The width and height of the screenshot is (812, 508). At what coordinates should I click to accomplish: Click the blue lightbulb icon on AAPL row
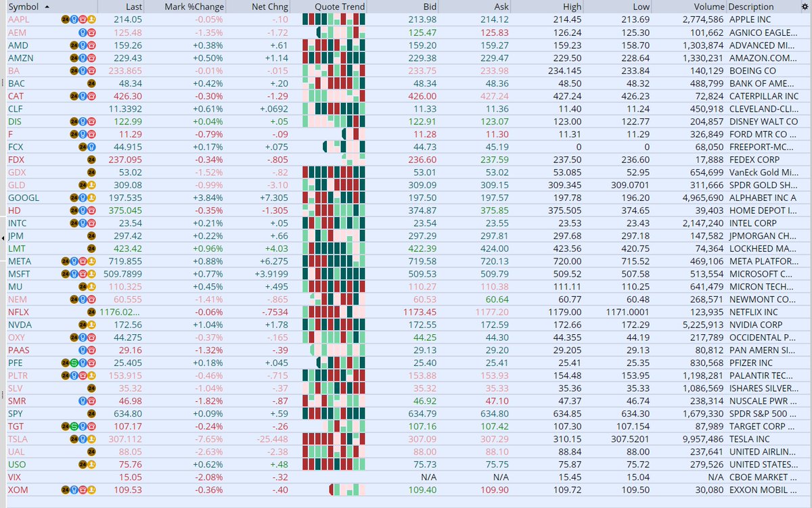coord(73,20)
